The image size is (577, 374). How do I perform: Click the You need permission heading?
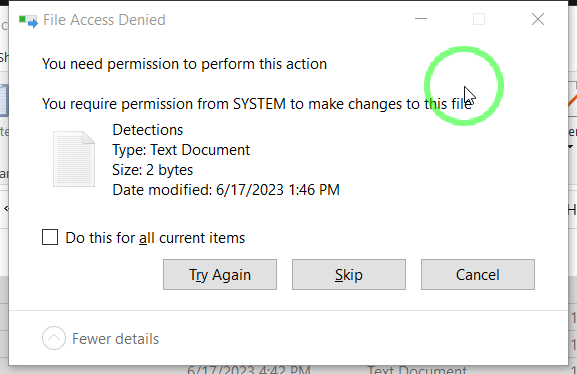point(184,64)
